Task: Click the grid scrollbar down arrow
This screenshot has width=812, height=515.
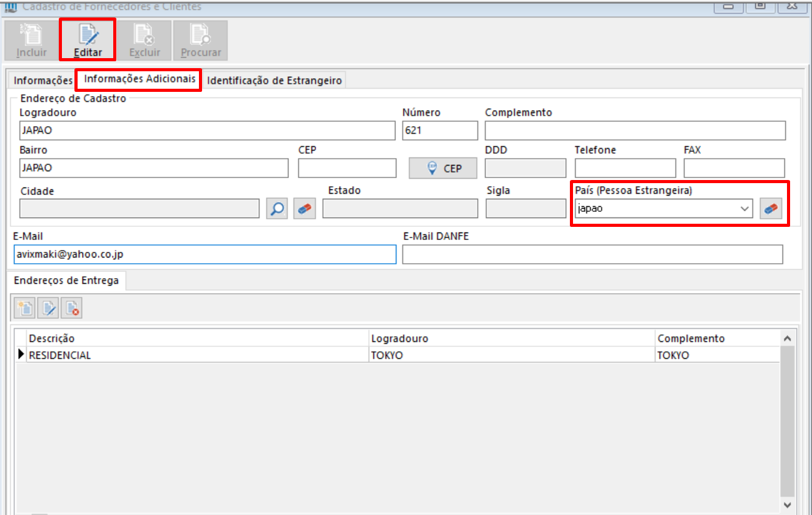Action: pos(787,504)
